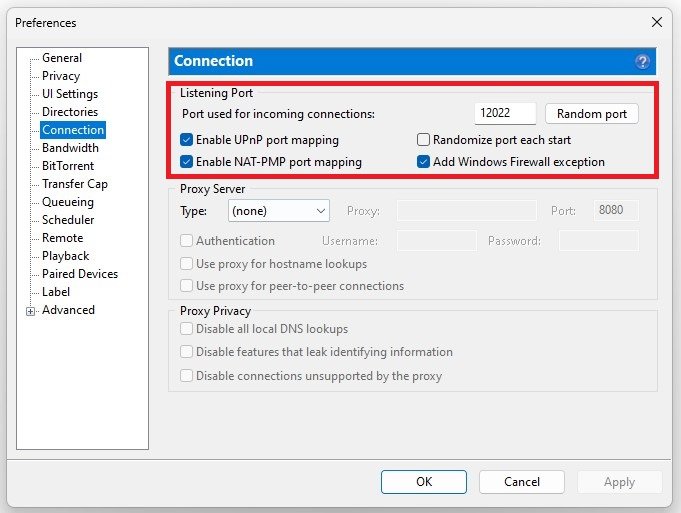Click the Random port button
Screen dimensions: 681x513
tap(592, 114)
